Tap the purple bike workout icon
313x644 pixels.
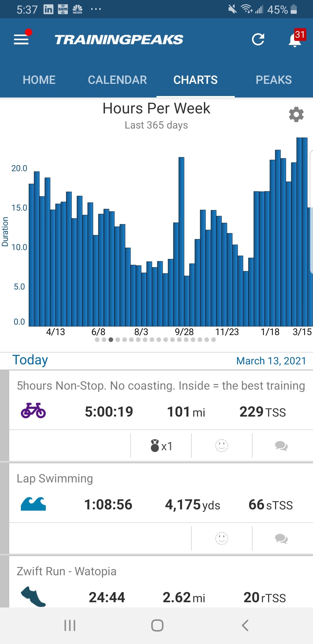coord(33,411)
